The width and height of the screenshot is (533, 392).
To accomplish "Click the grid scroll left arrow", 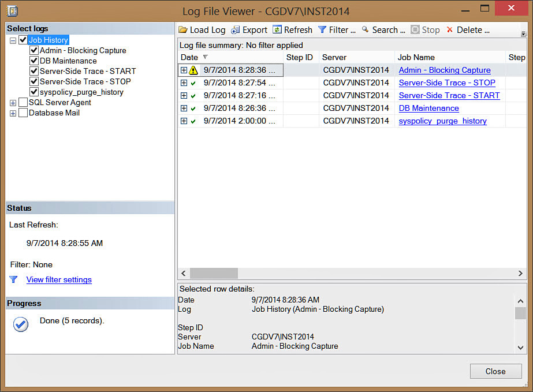I will 184,273.
